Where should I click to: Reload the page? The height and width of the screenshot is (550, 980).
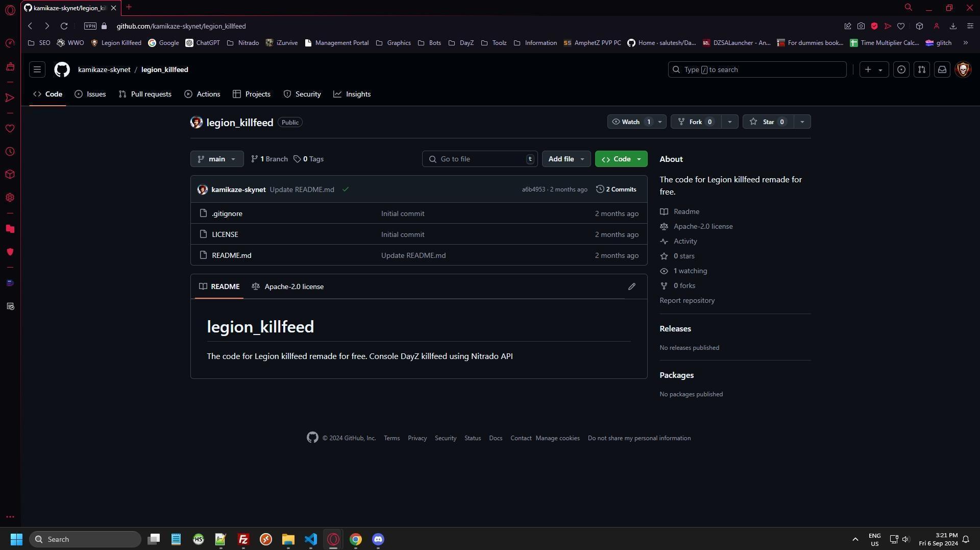(64, 26)
